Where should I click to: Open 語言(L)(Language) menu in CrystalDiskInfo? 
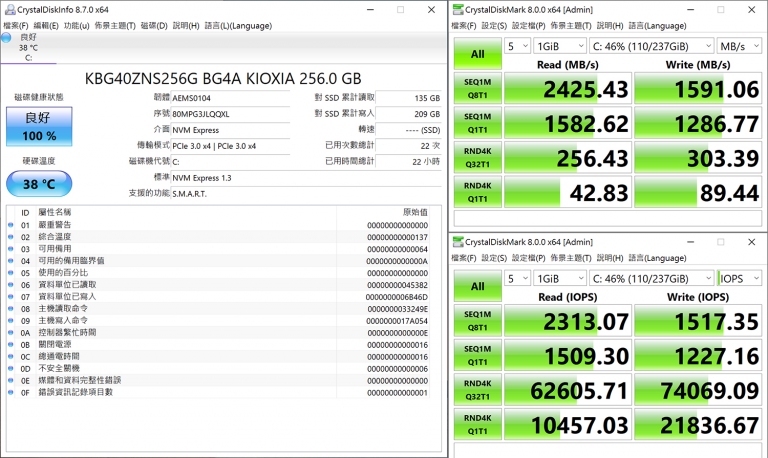pyautogui.click(x=238, y=25)
